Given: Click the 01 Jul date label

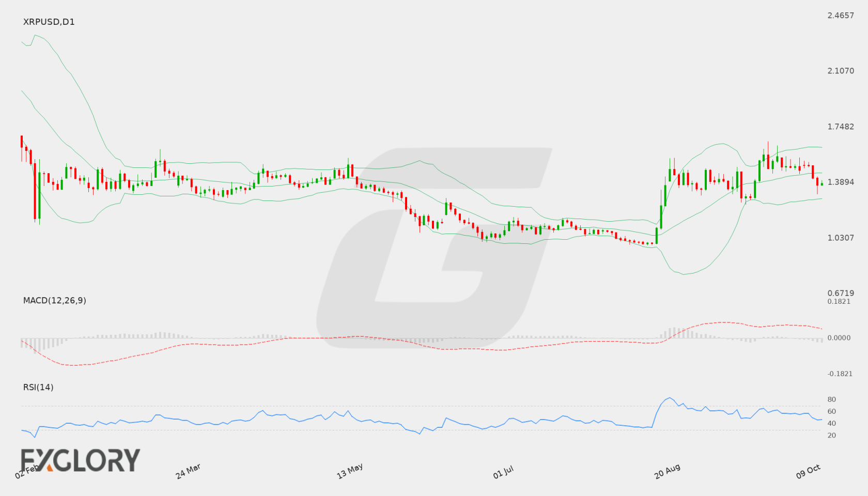Looking at the screenshot, I should 503,472.
